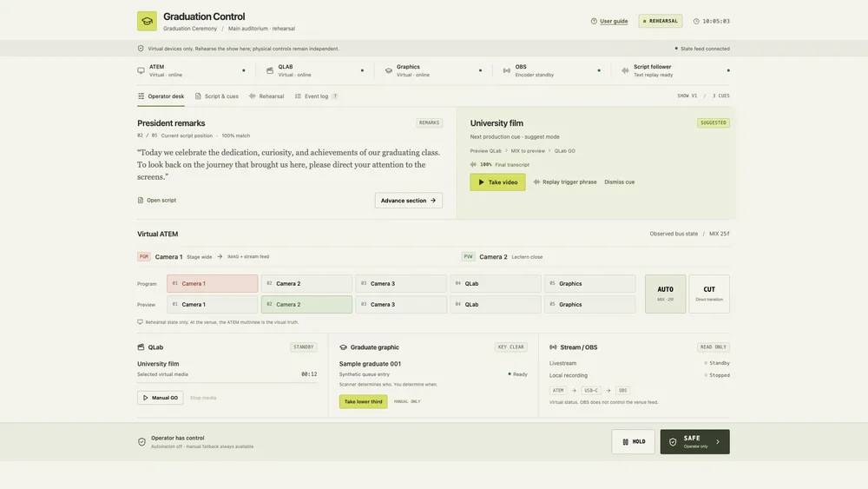Click the QLab media progress bar

[x=227, y=382]
